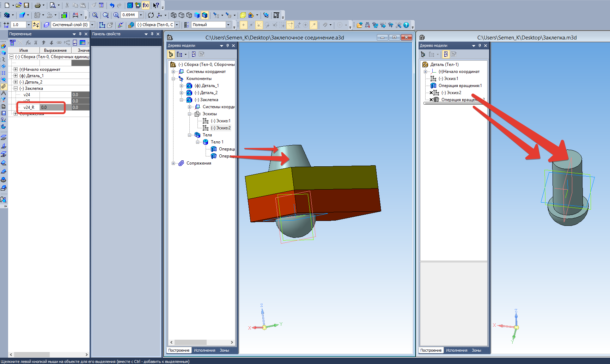Toggle point on curve snap

click(313, 25)
